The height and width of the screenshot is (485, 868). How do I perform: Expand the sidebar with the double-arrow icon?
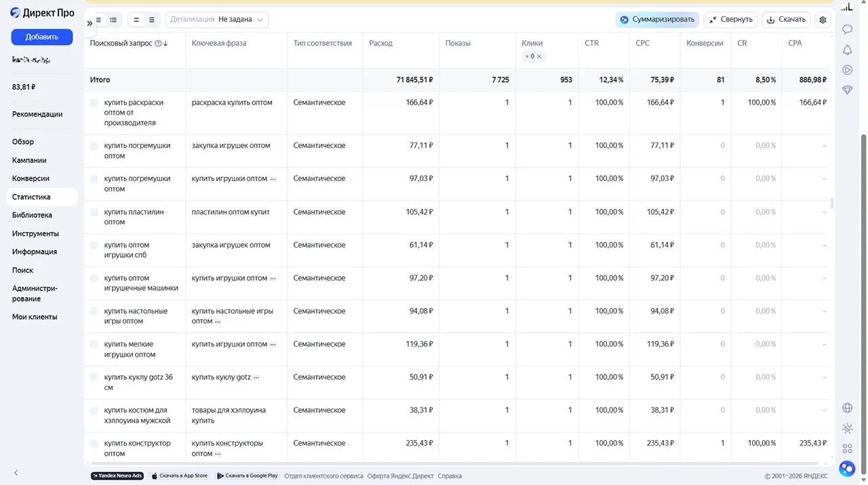pos(90,23)
